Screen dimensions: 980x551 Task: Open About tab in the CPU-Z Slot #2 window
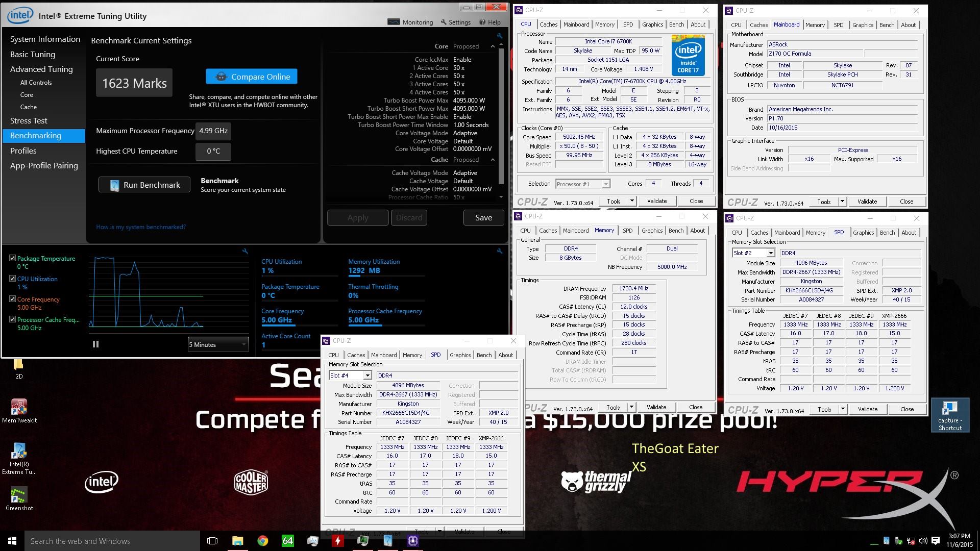click(909, 233)
